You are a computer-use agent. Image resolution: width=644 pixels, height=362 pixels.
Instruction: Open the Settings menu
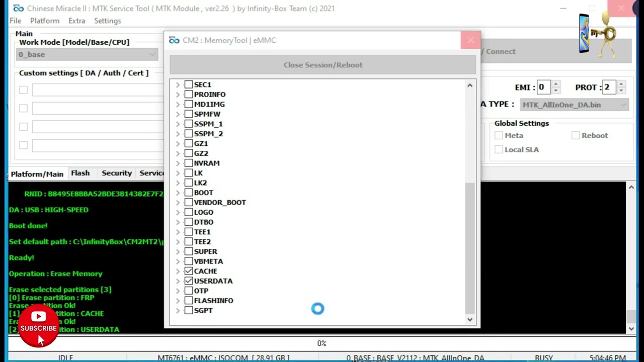(107, 21)
